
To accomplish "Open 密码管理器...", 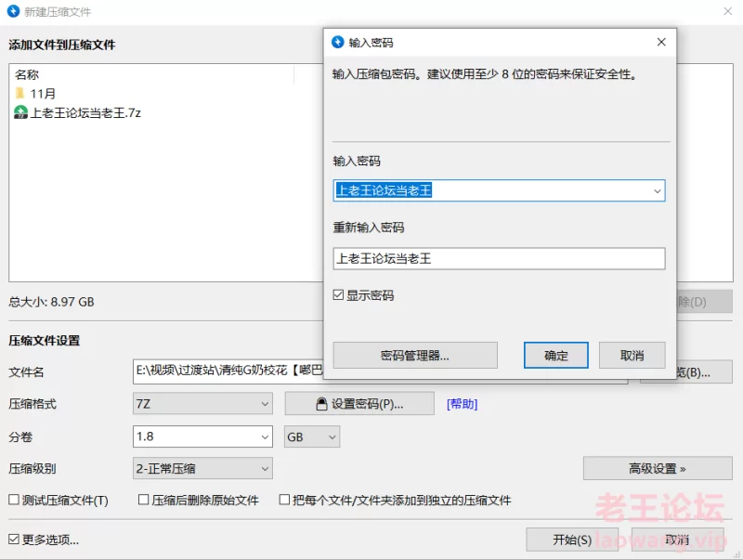I will (415, 356).
